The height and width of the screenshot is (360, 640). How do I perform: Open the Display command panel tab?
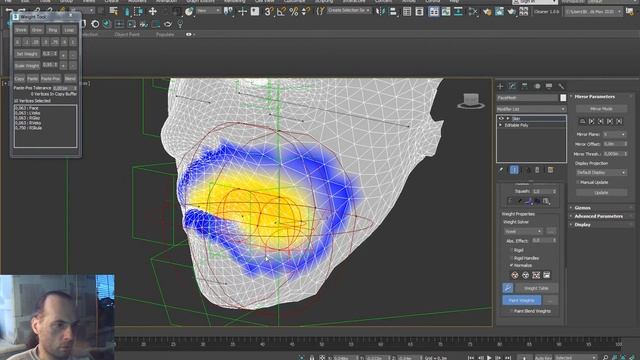[549, 86]
